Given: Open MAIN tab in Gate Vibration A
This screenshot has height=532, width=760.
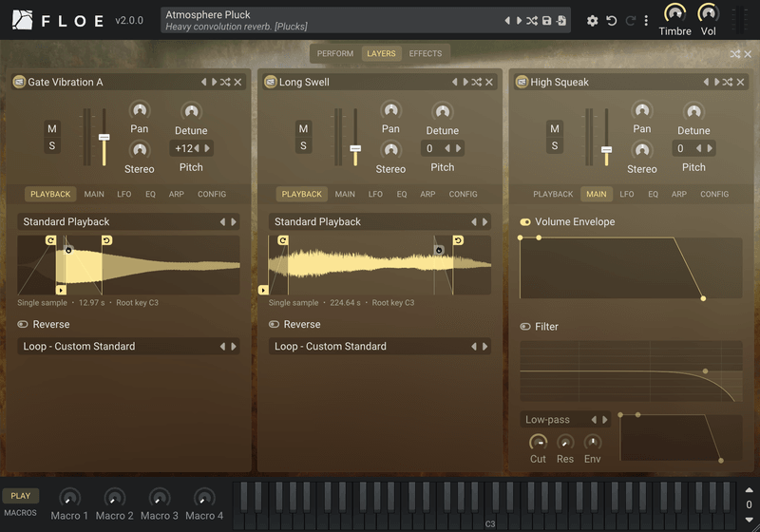Looking at the screenshot, I should point(94,194).
